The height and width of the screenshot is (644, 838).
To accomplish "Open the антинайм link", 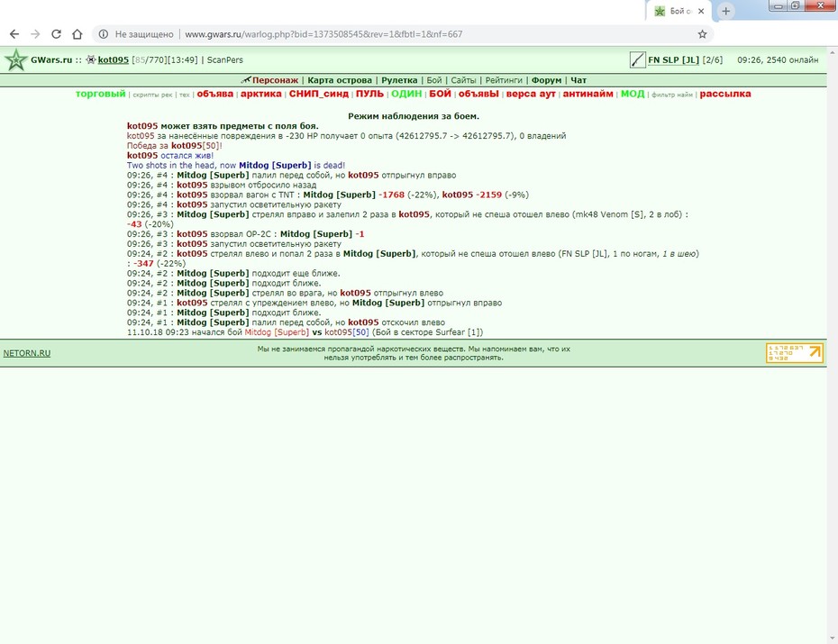I will 588,94.
